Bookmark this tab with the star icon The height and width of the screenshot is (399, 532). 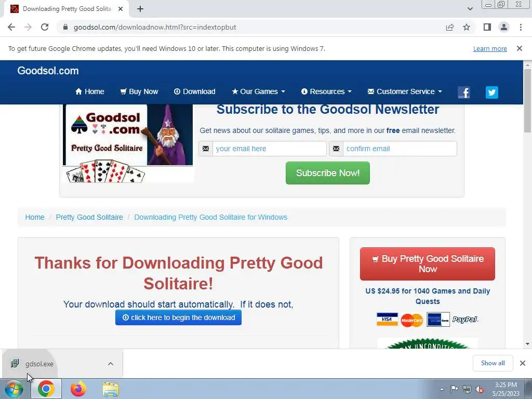pos(467,27)
